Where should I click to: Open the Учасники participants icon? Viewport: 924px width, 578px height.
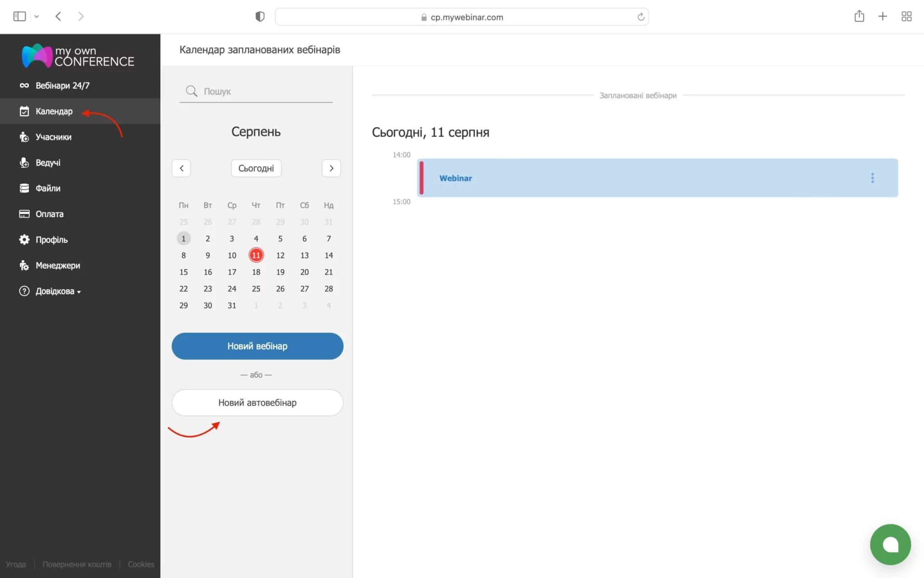click(x=24, y=137)
